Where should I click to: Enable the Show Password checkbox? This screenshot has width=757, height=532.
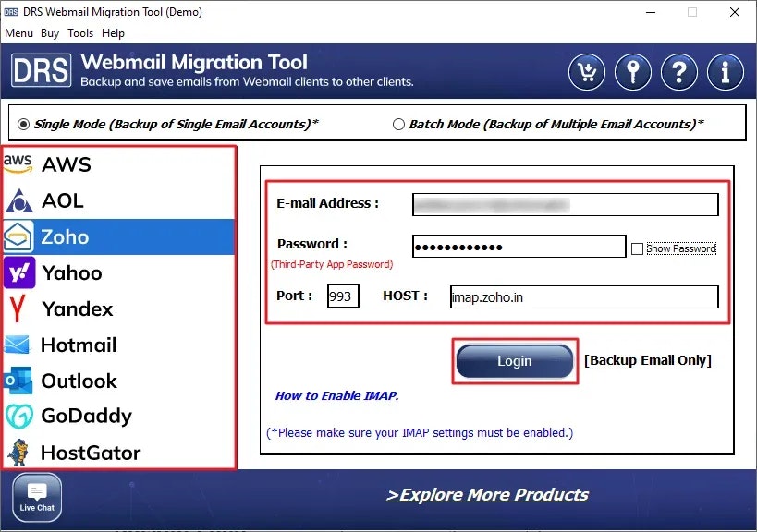tap(637, 248)
